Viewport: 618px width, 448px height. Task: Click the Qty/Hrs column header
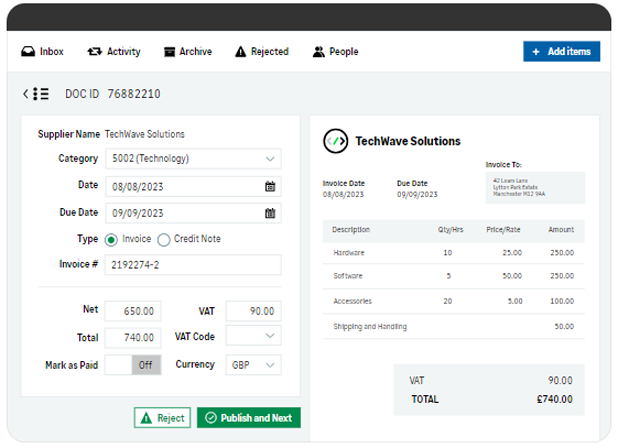[x=450, y=230]
